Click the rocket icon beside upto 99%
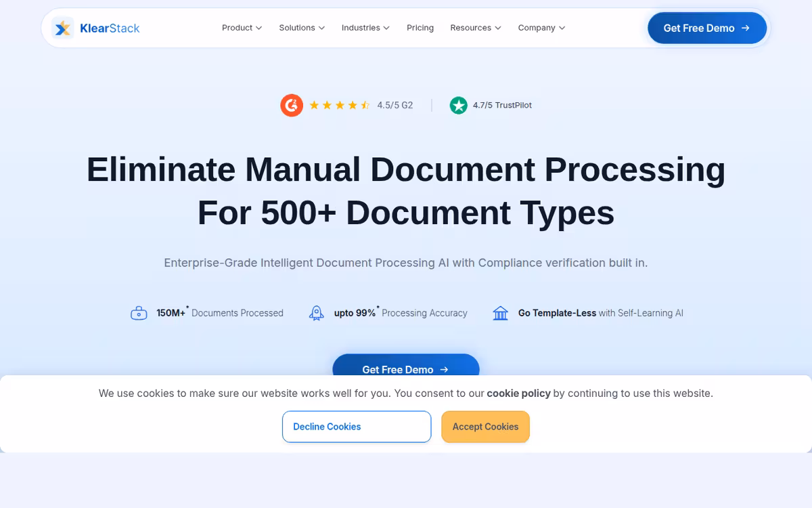Image resolution: width=812 pixels, height=508 pixels. 317,313
